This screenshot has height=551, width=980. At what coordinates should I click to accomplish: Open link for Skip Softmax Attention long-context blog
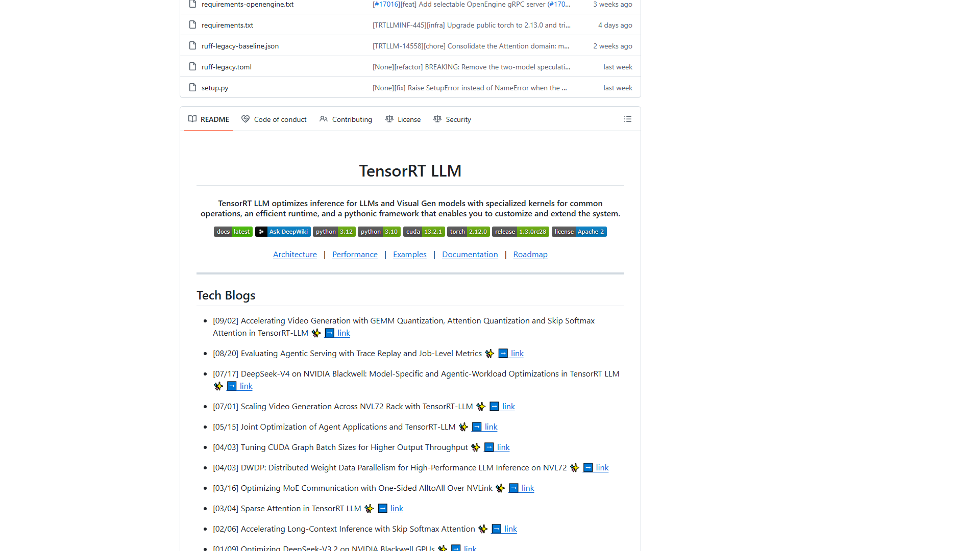point(504,529)
